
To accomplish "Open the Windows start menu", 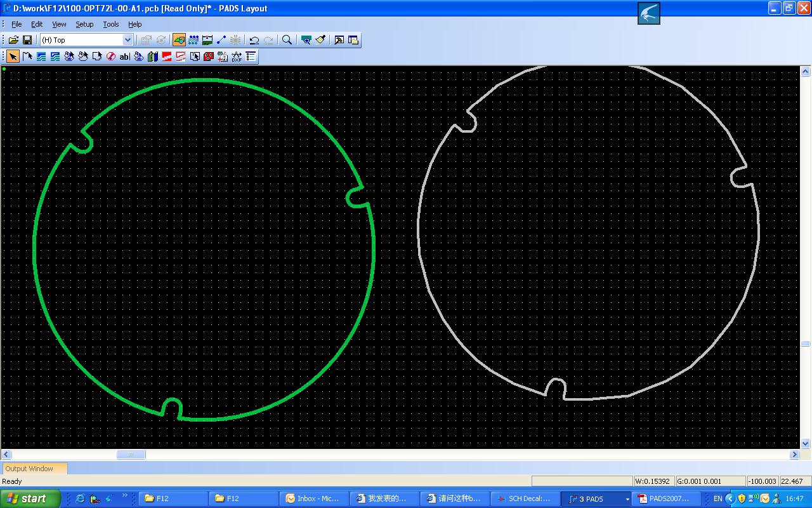I will pyautogui.click(x=30, y=498).
